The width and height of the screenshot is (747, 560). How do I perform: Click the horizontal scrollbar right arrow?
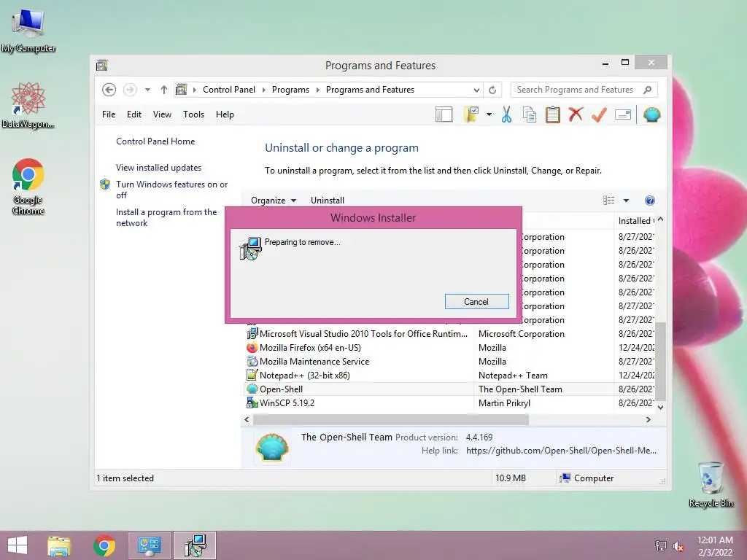click(649, 419)
